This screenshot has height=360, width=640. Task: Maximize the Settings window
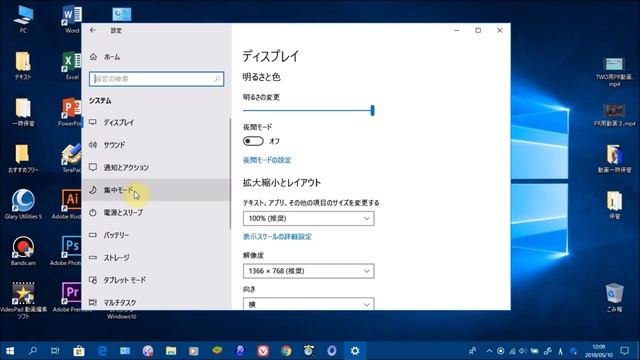[478, 30]
